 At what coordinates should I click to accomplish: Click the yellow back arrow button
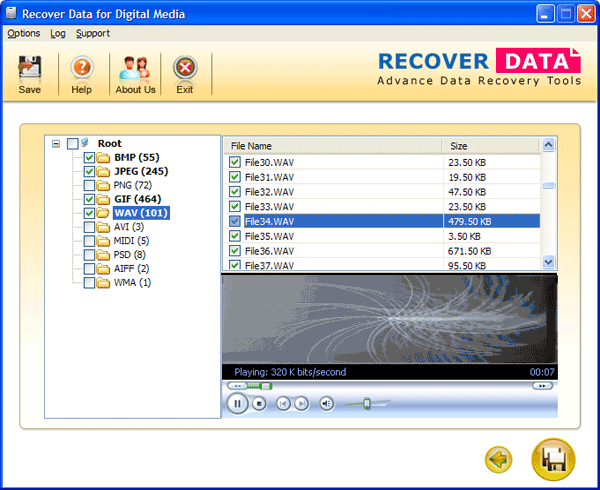tap(498, 460)
